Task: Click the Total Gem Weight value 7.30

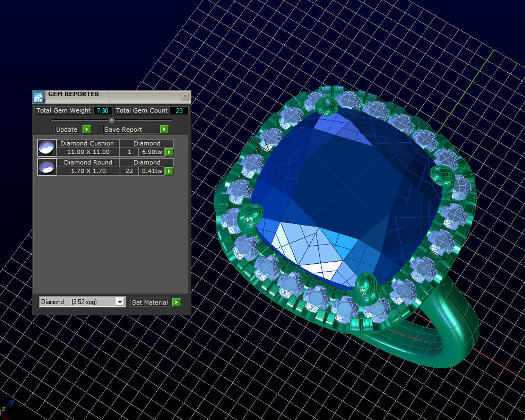Action: [103, 111]
